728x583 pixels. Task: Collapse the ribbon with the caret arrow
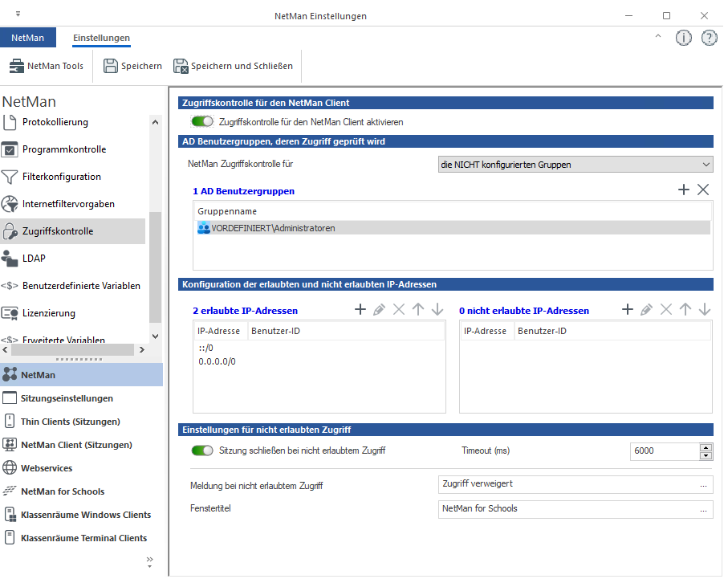tap(658, 37)
